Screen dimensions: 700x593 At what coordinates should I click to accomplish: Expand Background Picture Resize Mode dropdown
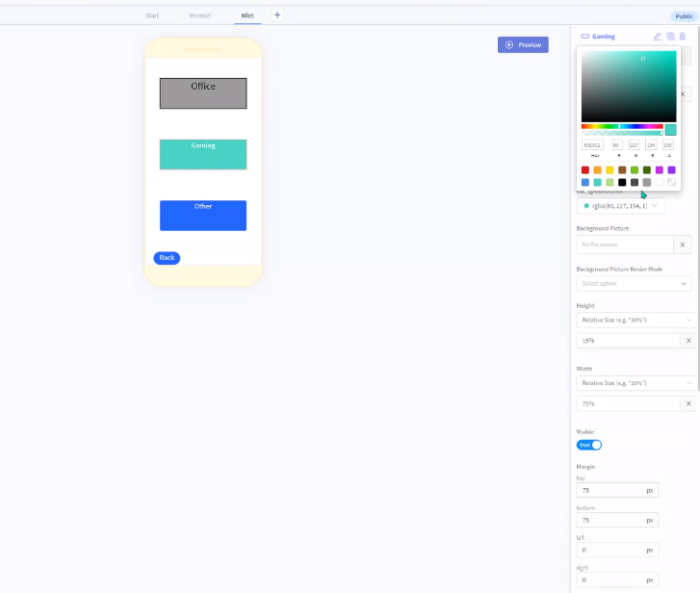pos(634,284)
